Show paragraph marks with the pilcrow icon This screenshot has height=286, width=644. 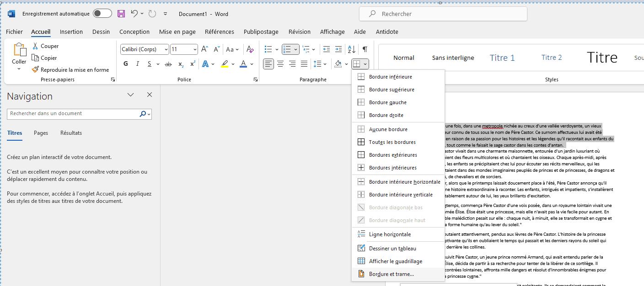pos(365,49)
